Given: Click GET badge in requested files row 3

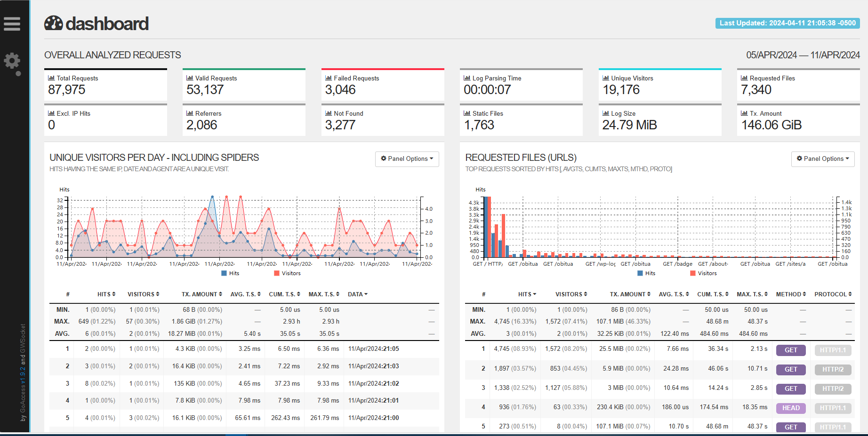Looking at the screenshot, I should [791, 389].
